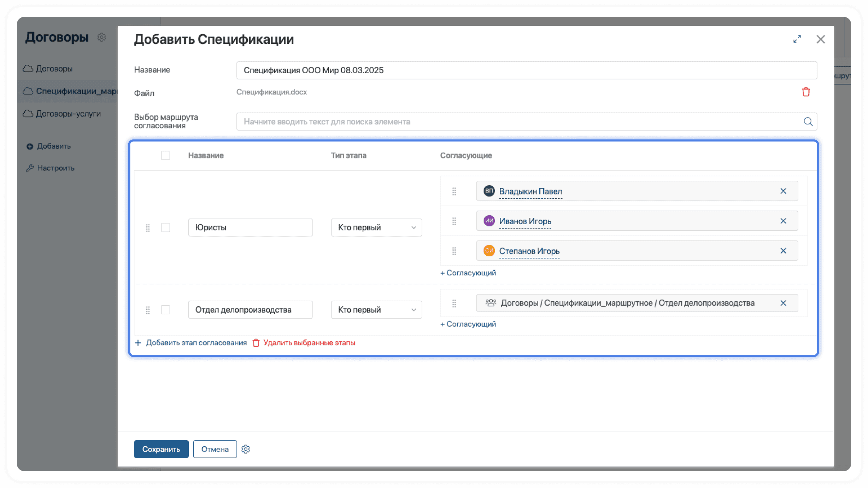Click the Название text field
The image size is (868, 488).
pyautogui.click(x=527, y=70)
